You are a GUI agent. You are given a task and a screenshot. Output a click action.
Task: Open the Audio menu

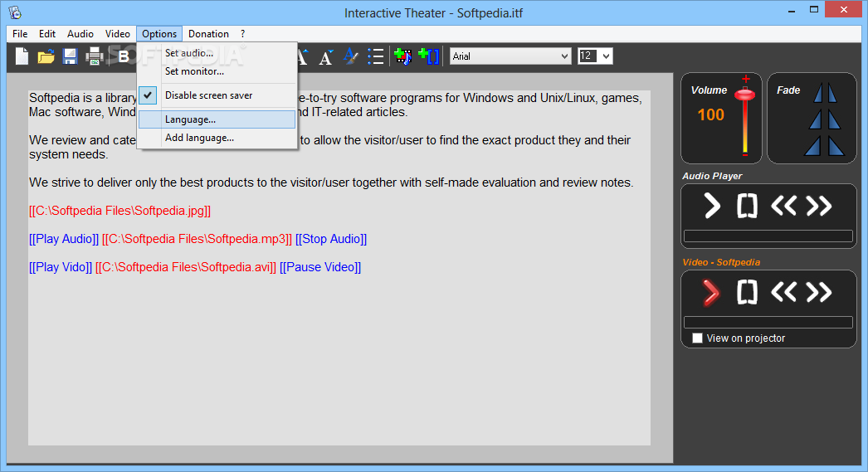[80, 34]
